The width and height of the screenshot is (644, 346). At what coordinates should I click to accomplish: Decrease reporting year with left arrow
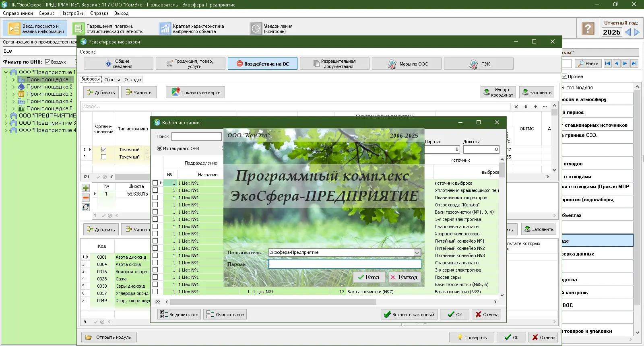tap(628, 32)
